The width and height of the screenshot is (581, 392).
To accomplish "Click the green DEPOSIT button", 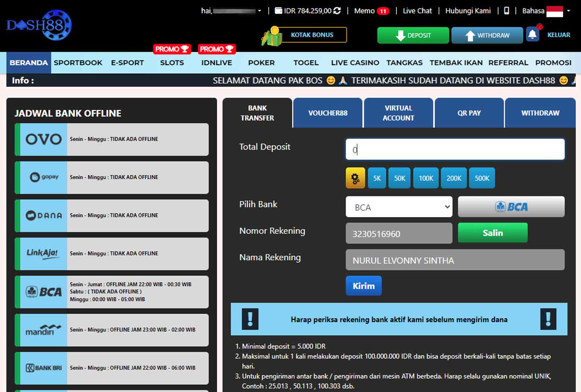I will (413, 35).
